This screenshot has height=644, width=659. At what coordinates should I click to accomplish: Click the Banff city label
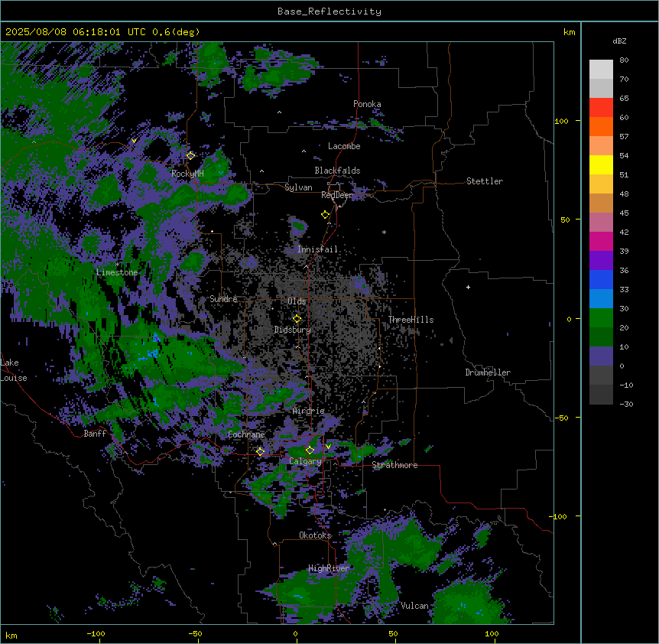95,434
